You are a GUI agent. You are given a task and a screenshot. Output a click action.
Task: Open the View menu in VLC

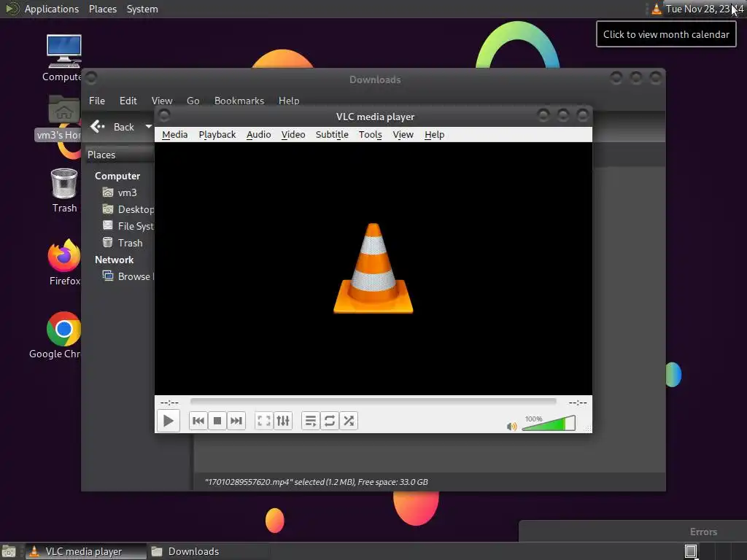point(403,135)
